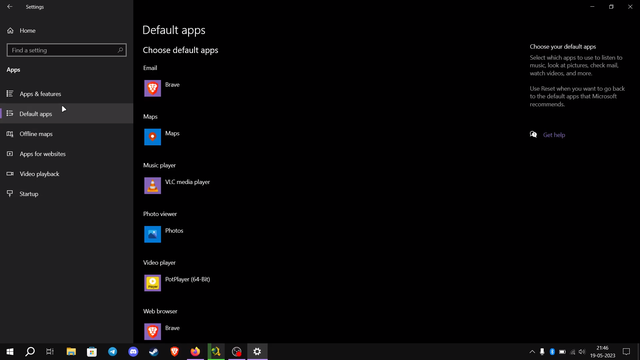Open Discord from the taskbar
This screenshot has height=360, width=640.
click(133, 351)
